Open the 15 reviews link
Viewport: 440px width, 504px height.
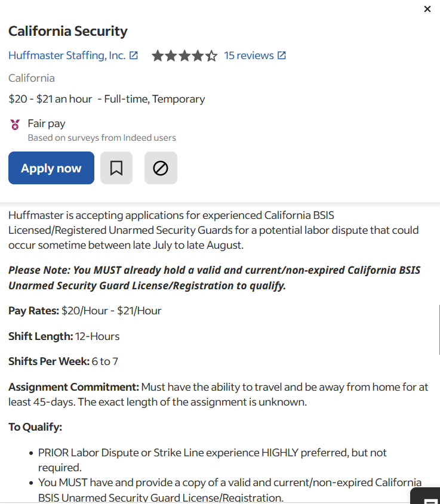tap(249, 55)
